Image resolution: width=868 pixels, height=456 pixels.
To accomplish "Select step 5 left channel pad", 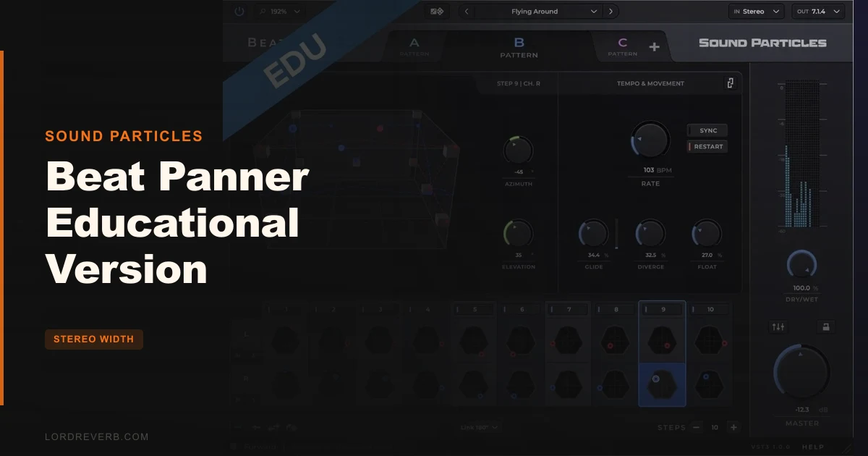I will click(474, 339).
